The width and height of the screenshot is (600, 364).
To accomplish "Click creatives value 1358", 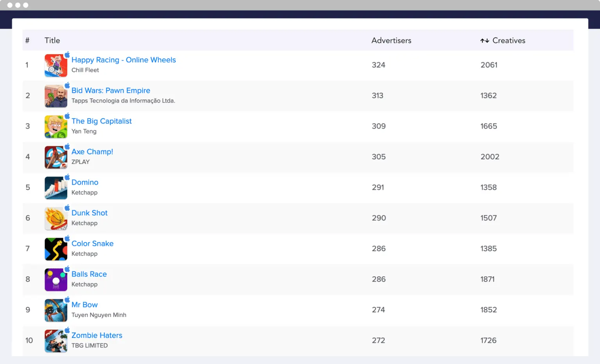I will click(x=488, y=187).
